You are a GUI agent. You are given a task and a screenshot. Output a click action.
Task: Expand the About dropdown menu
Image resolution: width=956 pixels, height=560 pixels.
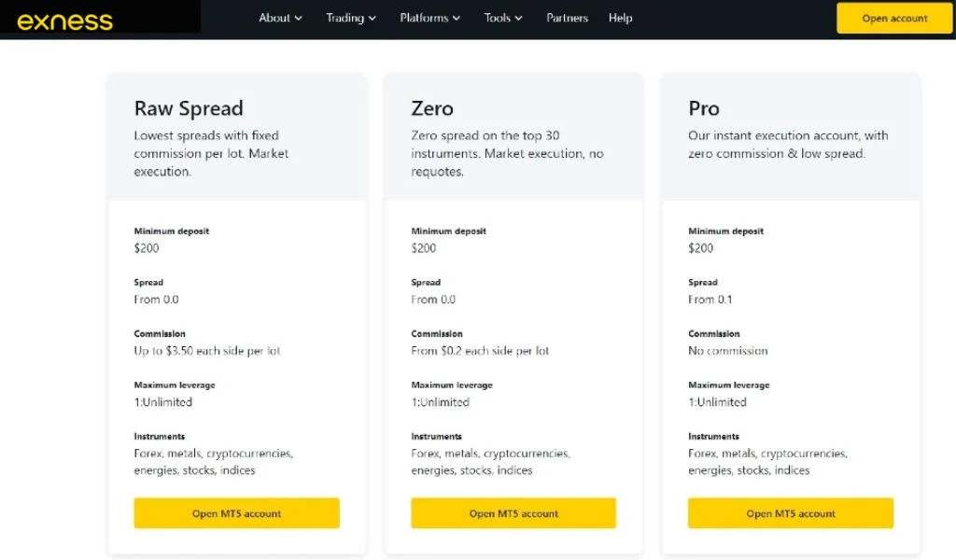(x=280, y=18)
